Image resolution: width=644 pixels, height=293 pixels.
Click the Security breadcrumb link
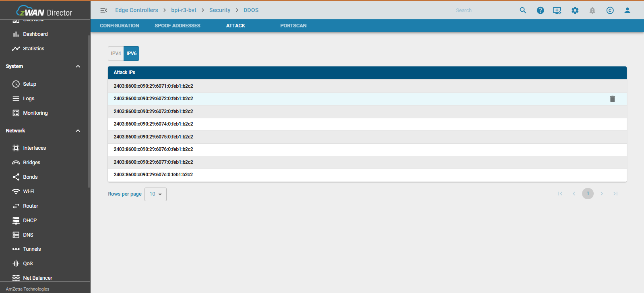220,10
